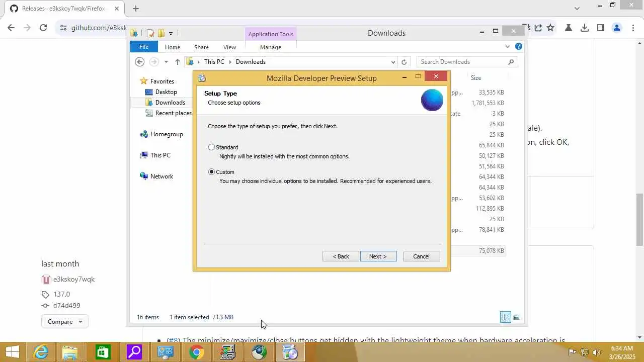Sort files by Size column header
The width and height of the screenshot is (644, 362).
(x=476, y=78)
